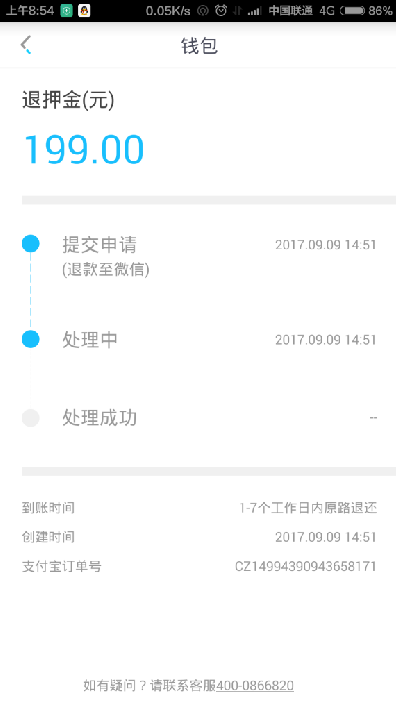This screenshot has width=396, height=707.
Task: Select the 提交申请 step label
Action: (99, 244)
